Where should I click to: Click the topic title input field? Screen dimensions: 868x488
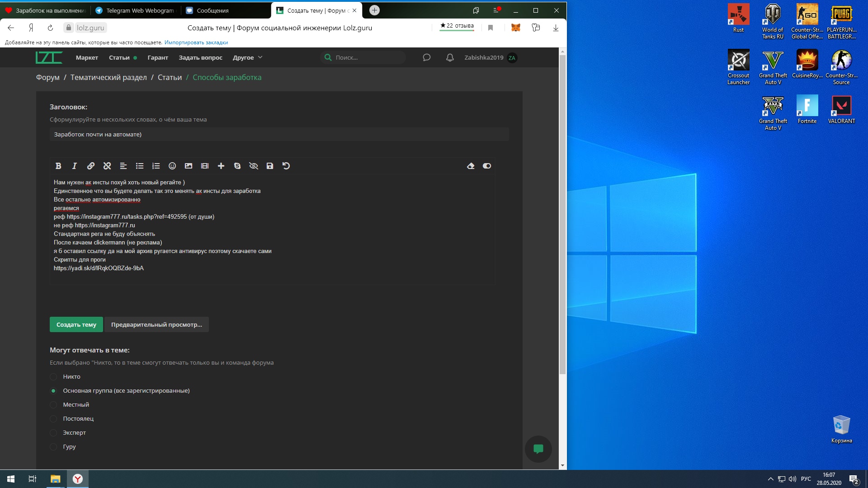coord(279,134)
